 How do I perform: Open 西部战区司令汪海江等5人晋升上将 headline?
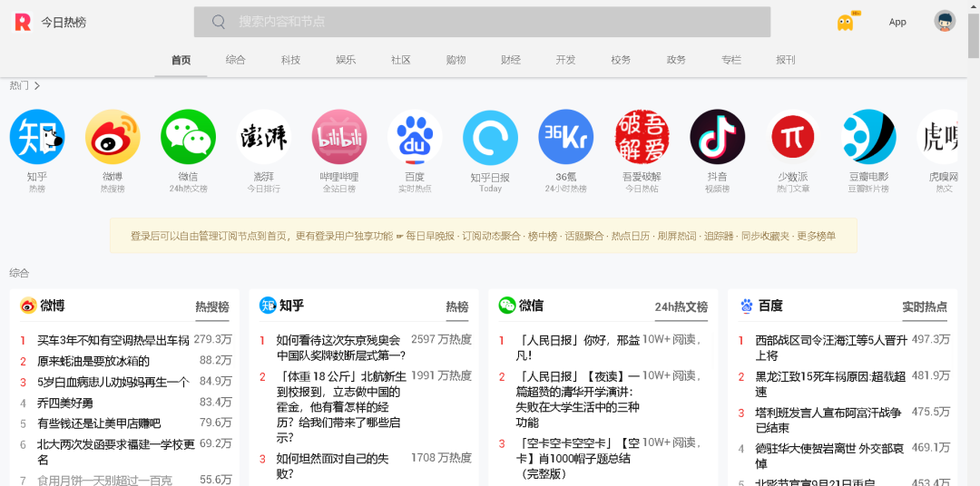831,348
